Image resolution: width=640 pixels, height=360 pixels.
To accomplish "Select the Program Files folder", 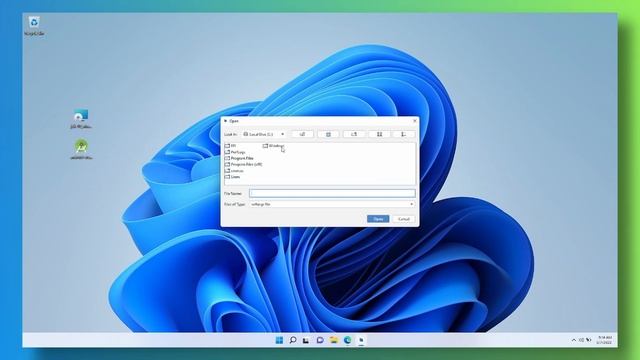I will (239, 158).
